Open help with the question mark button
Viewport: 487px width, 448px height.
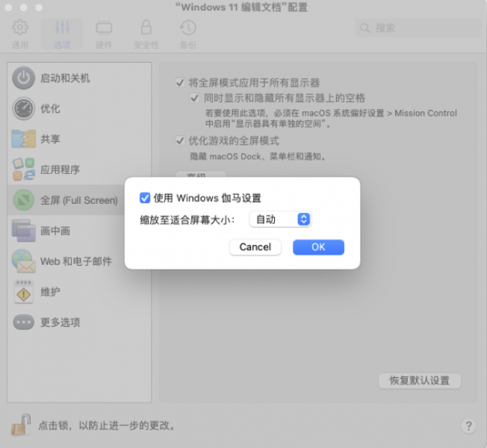468,426
